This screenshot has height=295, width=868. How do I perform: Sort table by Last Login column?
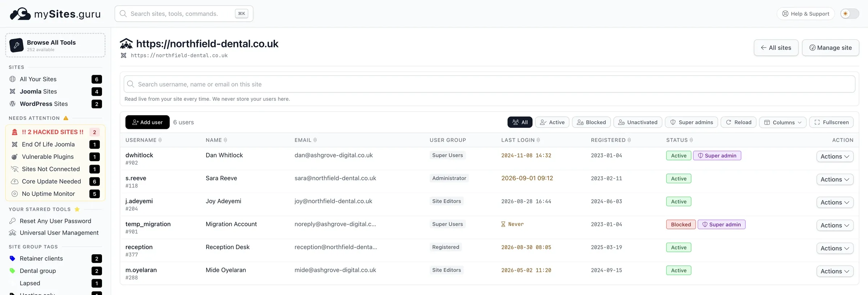click(x=520, y=140)
